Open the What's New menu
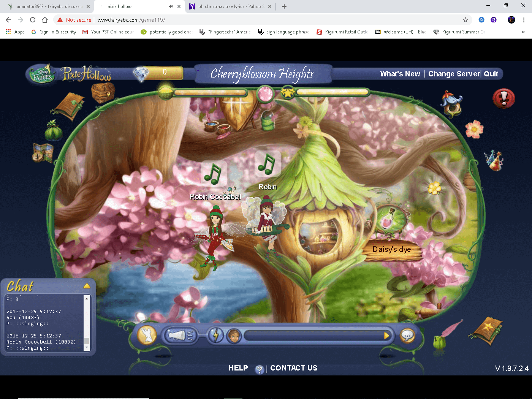 (x=400, y=74)
